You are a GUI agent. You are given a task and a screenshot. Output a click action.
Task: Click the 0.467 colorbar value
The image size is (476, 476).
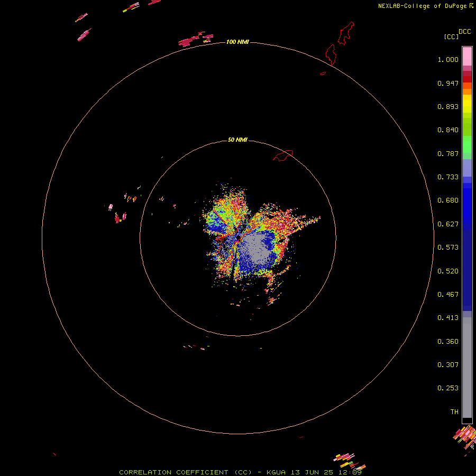[448, 295]
